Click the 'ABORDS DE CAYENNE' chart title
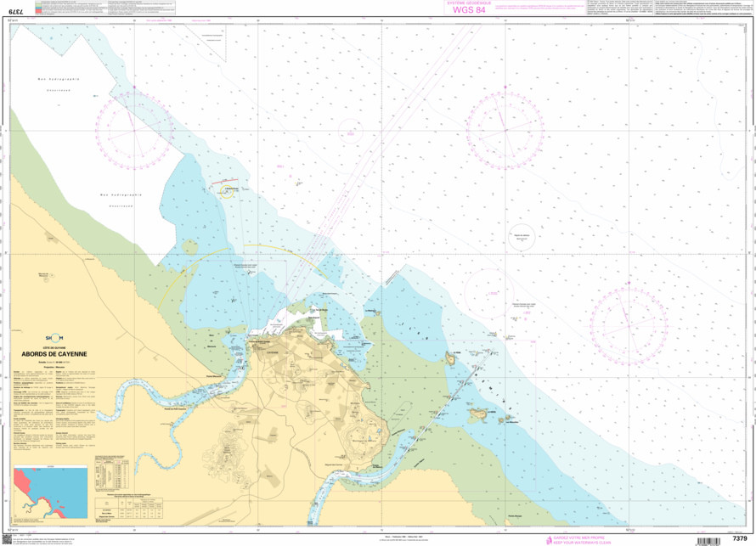This screenshot has width=756, height=546. [54, 354]
